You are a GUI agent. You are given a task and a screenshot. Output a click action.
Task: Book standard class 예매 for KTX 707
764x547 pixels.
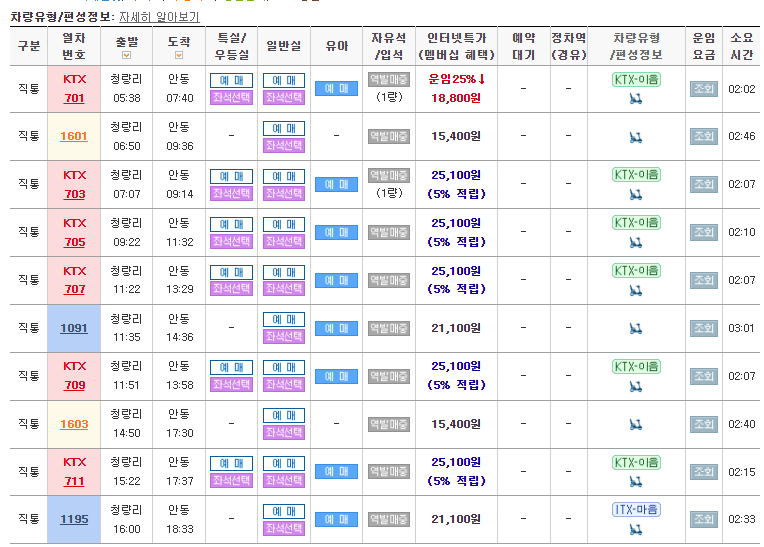[284, 272]
